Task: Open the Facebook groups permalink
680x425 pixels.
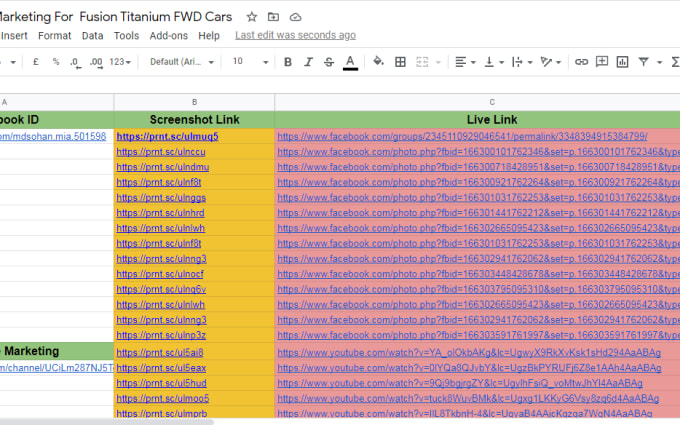Action: 462,137
